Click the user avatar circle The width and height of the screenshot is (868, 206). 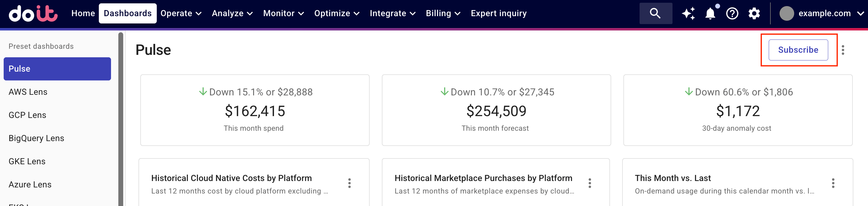pyautogui.click(x=787, y=13)
